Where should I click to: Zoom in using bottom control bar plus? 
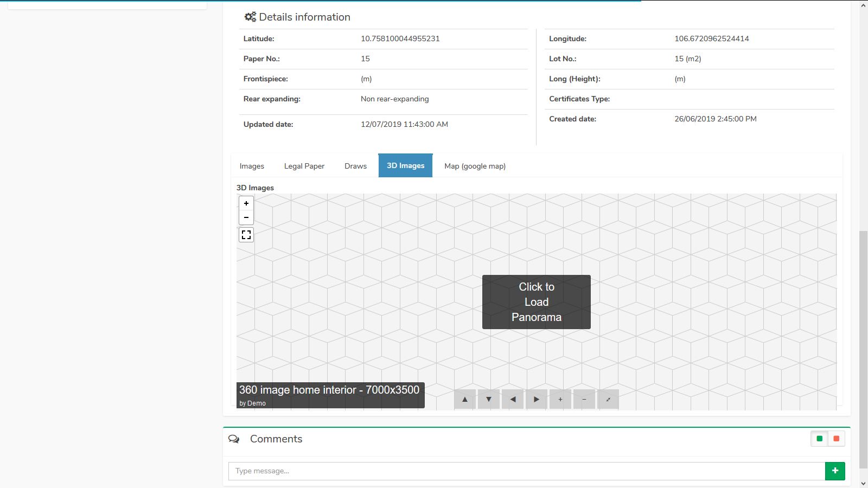(560, 400)
